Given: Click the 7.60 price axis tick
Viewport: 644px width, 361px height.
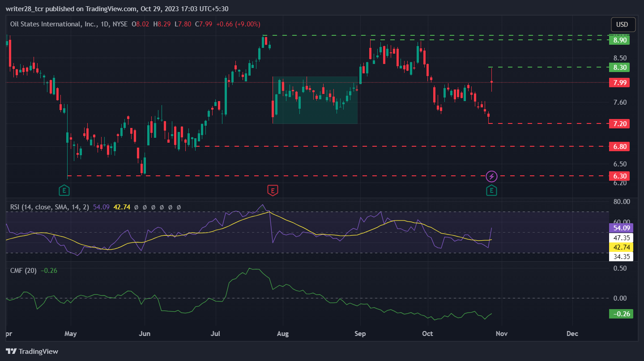Looking at the screenshot, I should point(620,102).
